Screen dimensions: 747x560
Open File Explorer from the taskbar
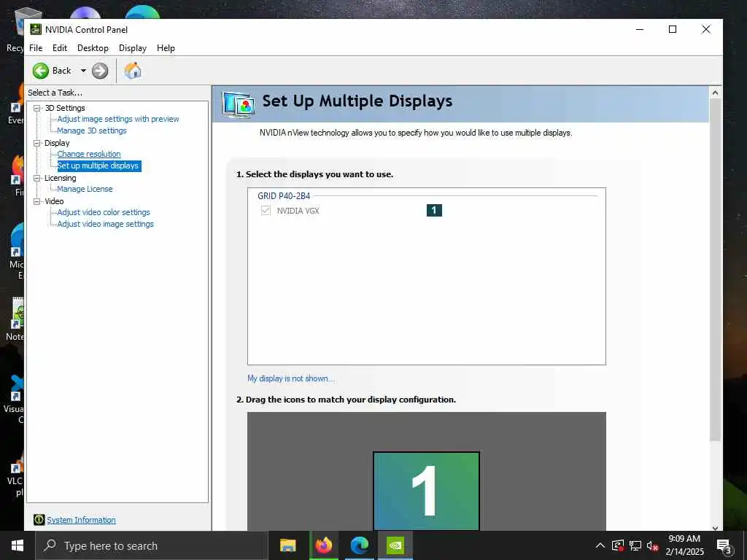(287, 545)
